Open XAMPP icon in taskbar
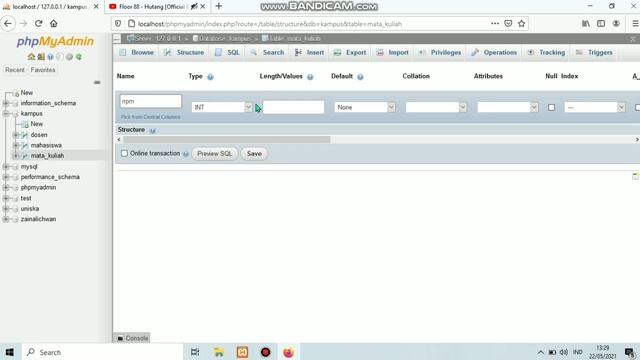Screen dimensions: 640x360 point(242,352)
